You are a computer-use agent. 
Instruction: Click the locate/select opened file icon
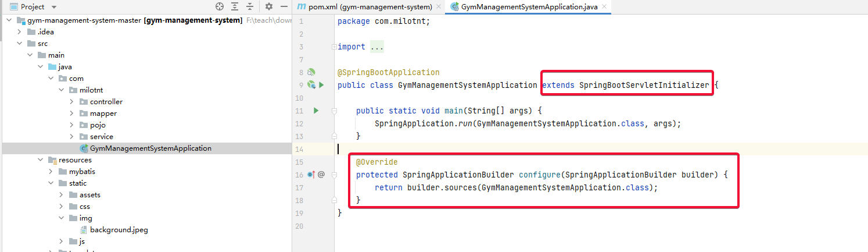pyautogui.click(x=220, y=7)
